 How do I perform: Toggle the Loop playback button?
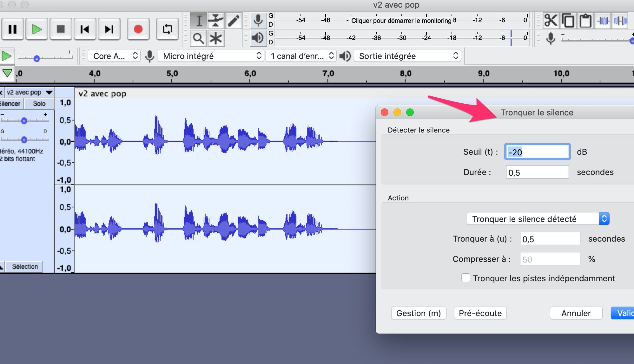[167, 29]
